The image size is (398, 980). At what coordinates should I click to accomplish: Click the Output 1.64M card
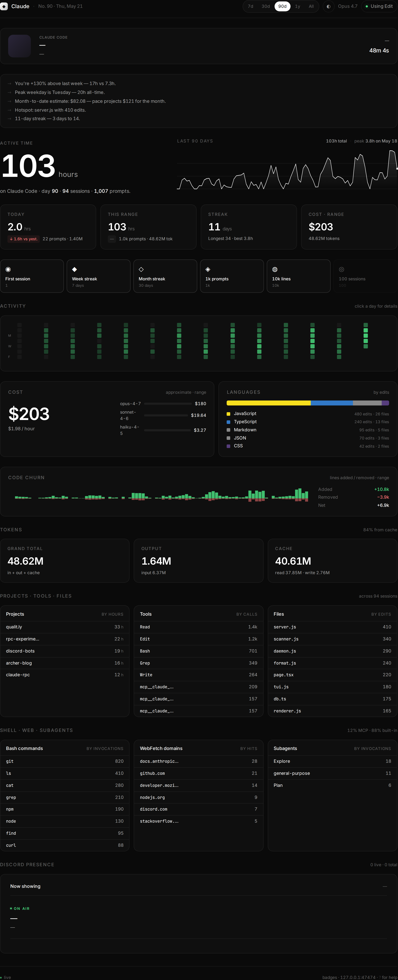coord(198,561)
